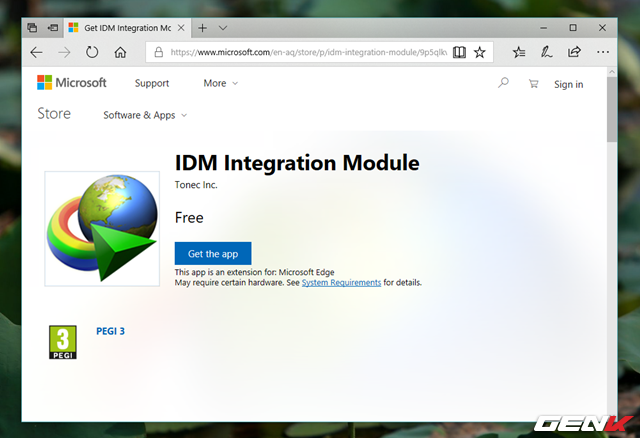Click the Microsoft logo

(x=71, y=83)
